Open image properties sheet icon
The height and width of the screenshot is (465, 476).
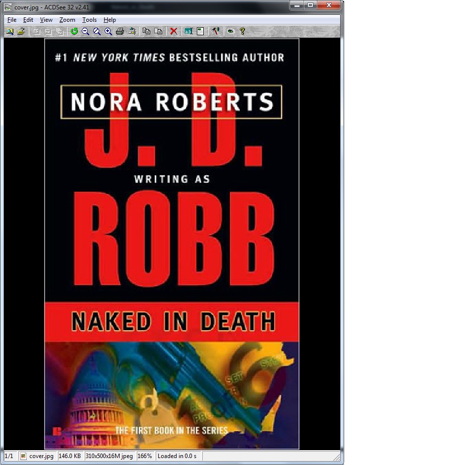click(200, 31)
